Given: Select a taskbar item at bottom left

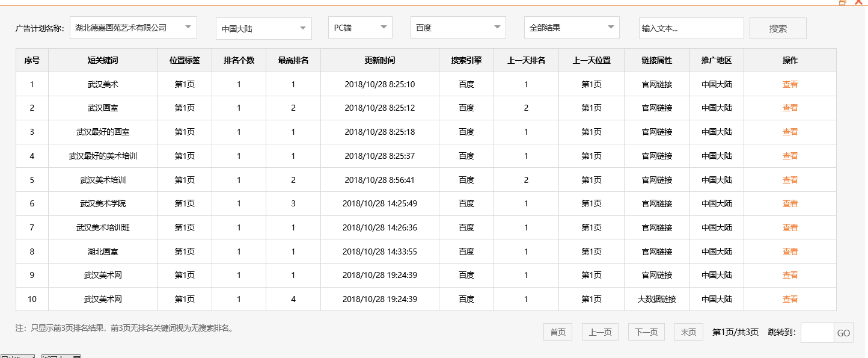Looking at the screenshot, I should 18,355.
